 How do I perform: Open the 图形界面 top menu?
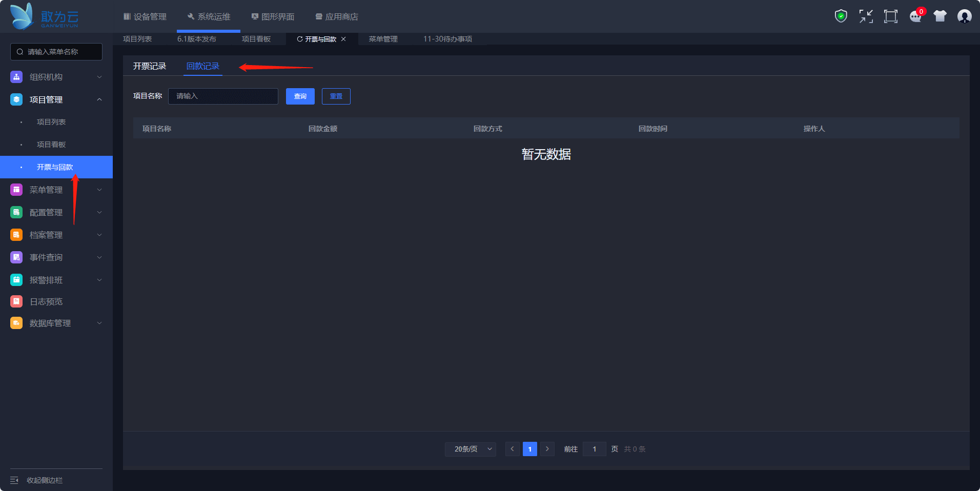coord(273,17)
